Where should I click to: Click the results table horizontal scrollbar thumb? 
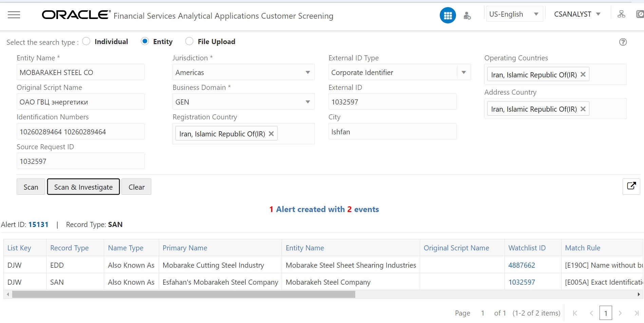(x=184, y=294)
